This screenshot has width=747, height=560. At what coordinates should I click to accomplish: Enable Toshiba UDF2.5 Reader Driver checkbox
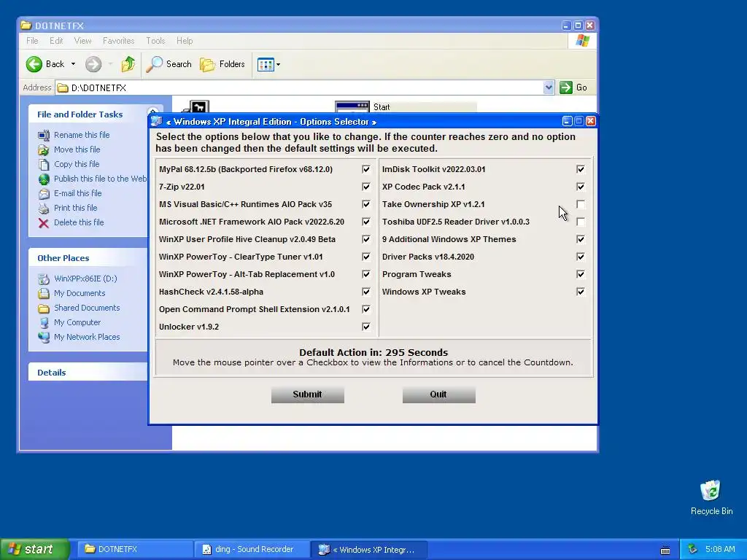[580, 222]
